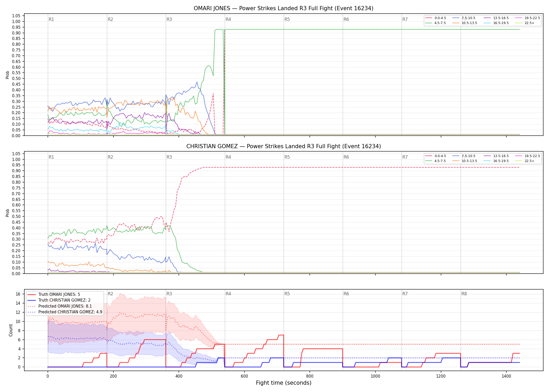Screen dimensions: 549x392
Task: Click the 'Fight time (seconds)' axis label
Action: click(x=284, y=383)
